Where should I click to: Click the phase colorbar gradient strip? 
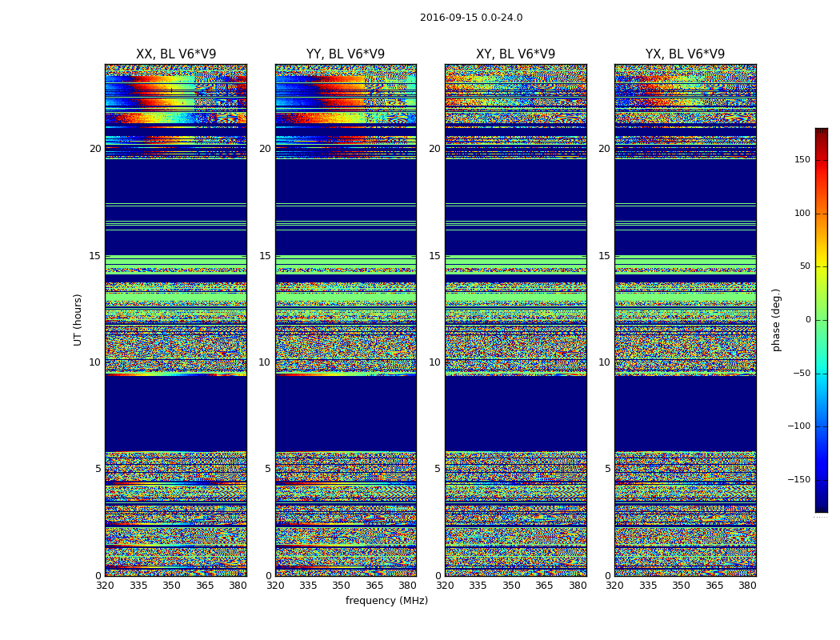(x=822, y=320)
